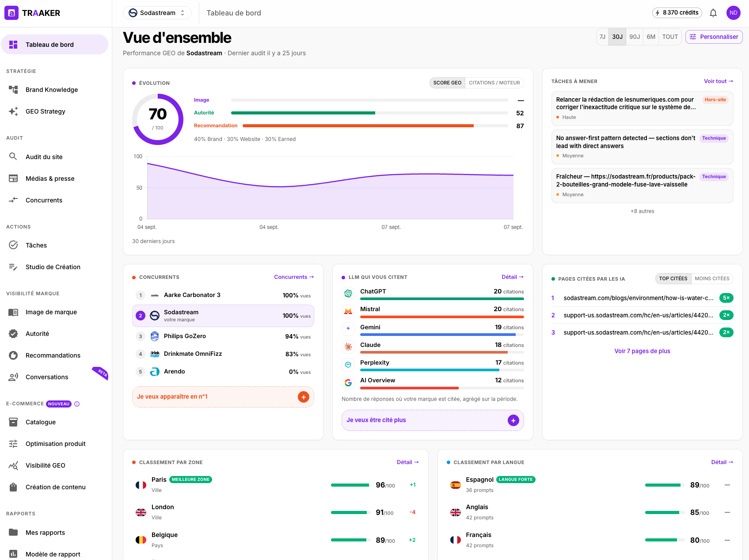The image size is (749, 560).
Task: Click the Catalogue archive icon
Action: click(13, 422)
